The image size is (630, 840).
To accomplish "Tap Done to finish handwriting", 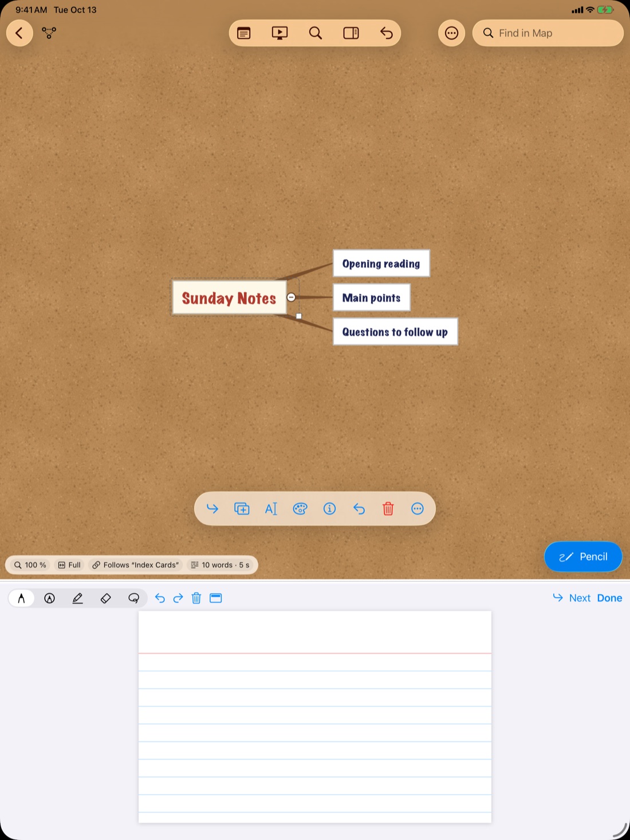I will point(609,598).
